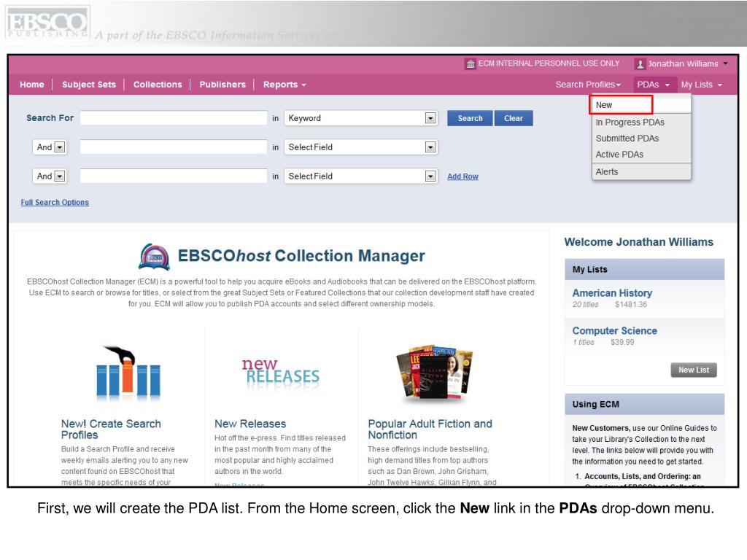
Task: Click the blue Search button
Action: point(470,118)
